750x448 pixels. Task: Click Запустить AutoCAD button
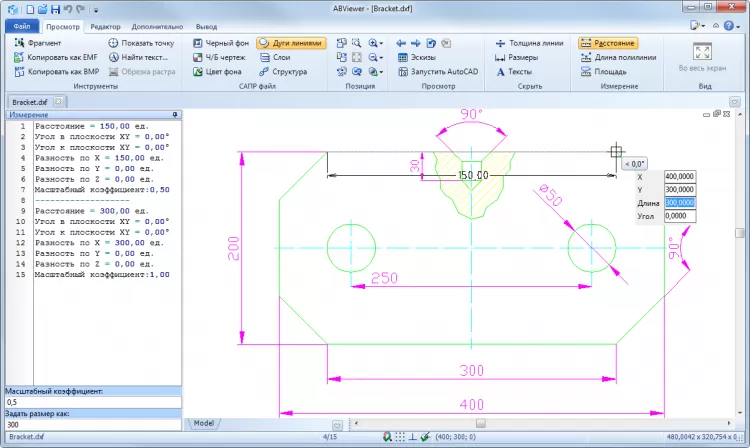coord(438,72)
